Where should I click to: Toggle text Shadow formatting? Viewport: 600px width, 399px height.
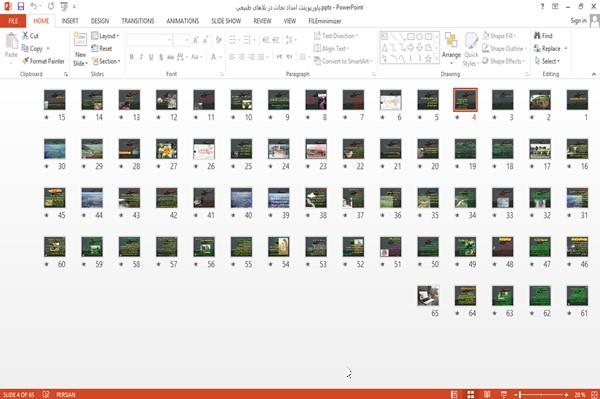(161, 57)
